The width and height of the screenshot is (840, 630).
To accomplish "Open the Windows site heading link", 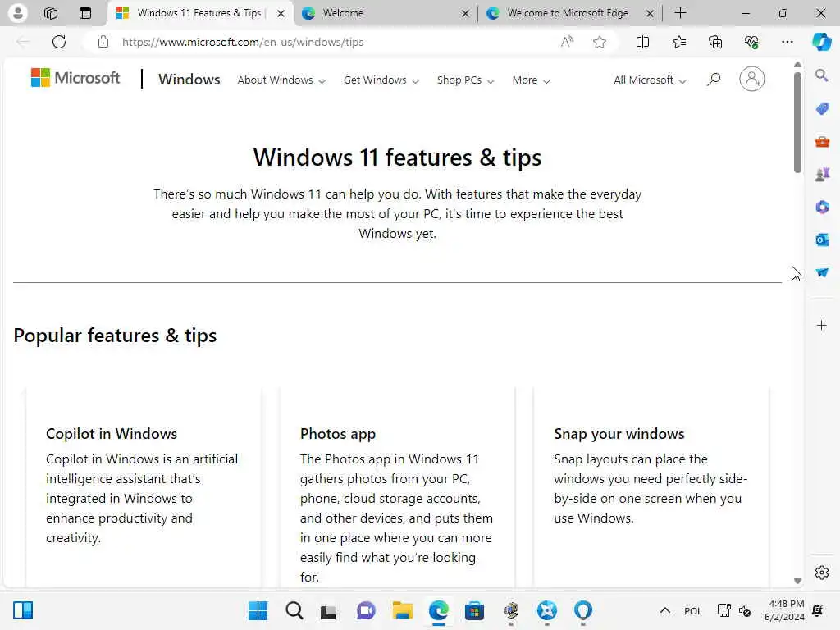I will click(x=189, y=80).
